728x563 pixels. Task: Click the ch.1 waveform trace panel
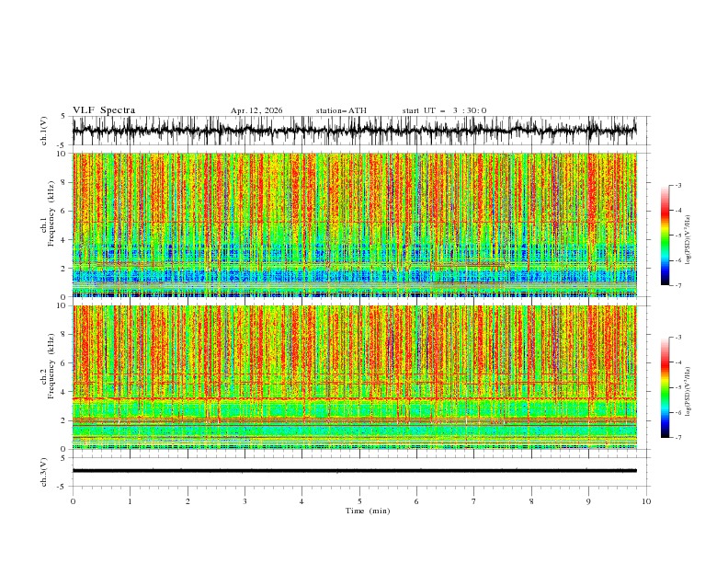[360, 131]
